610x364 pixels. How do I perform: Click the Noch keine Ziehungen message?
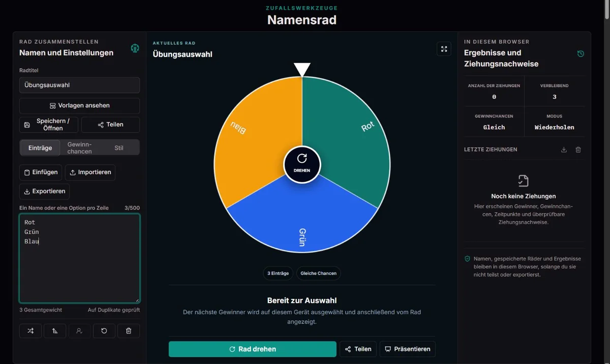pyautogui.click(x=524, y=196)
